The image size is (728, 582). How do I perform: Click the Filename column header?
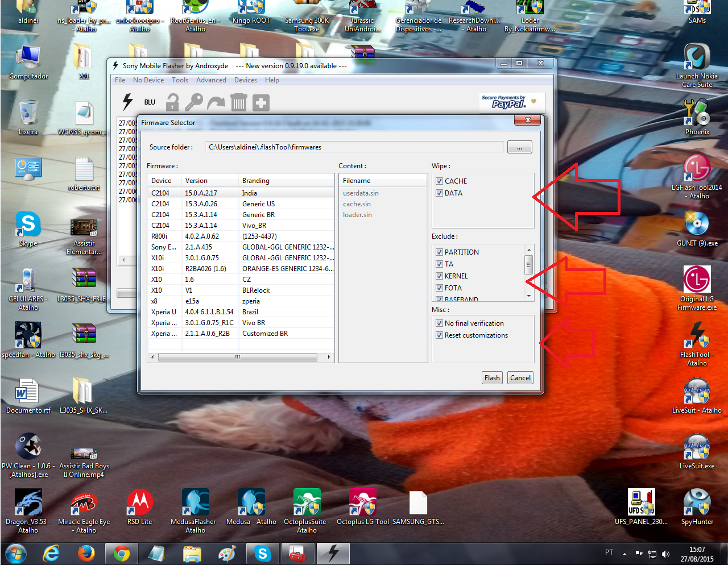coord(383,181)
